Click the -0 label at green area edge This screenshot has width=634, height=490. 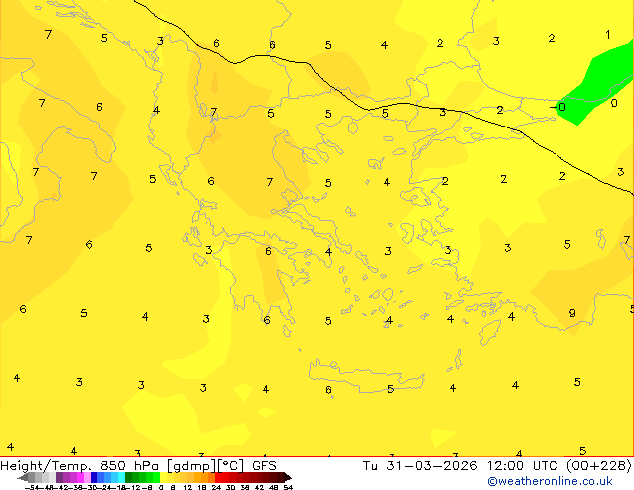[561, 107]
